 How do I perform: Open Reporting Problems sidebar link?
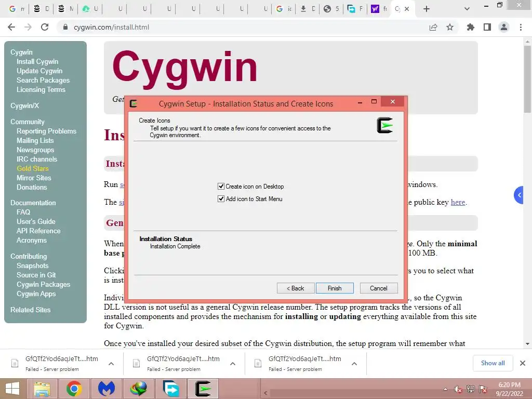point(46,131)
